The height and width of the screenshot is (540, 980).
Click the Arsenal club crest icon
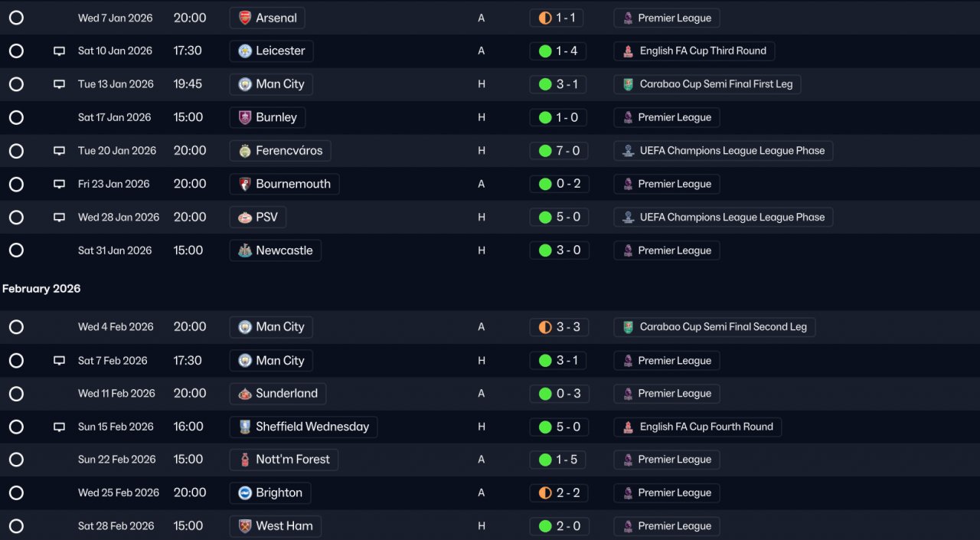coord(245,18)
